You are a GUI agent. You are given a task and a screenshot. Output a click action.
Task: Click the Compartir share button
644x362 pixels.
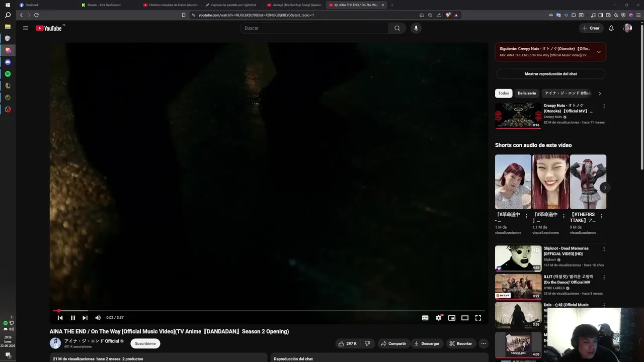[x=393, y=343]
